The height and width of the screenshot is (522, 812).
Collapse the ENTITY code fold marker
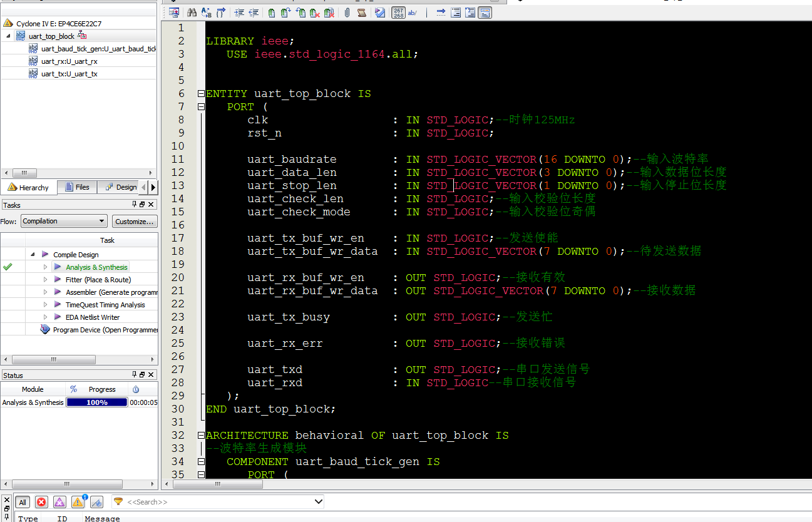(x=201, y=94)
